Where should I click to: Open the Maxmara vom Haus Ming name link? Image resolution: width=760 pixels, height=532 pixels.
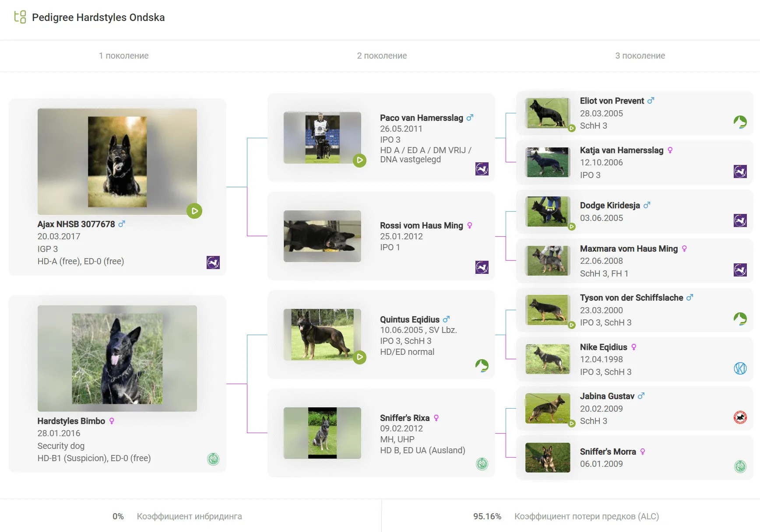coord(628,248)
